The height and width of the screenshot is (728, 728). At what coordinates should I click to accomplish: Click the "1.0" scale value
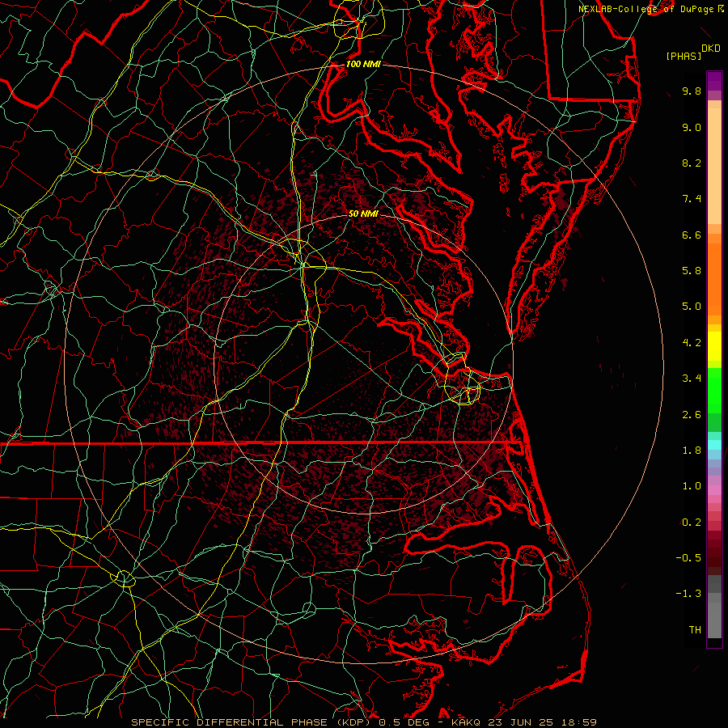(692, 486)
